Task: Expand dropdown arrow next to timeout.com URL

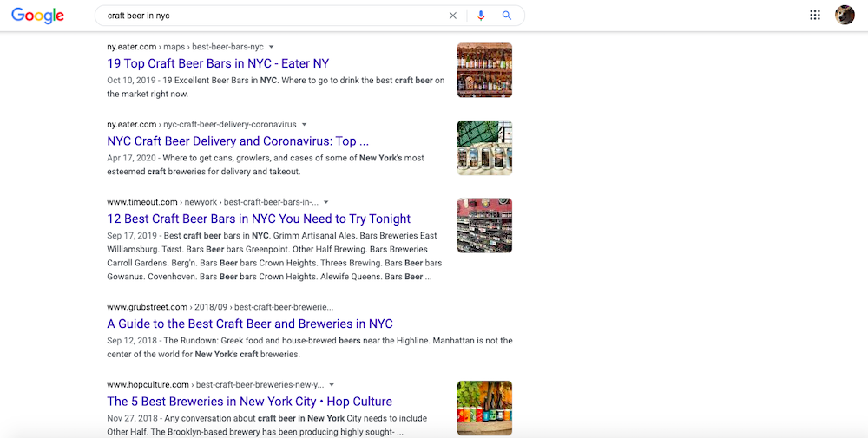Action: [x=326, y=202]
